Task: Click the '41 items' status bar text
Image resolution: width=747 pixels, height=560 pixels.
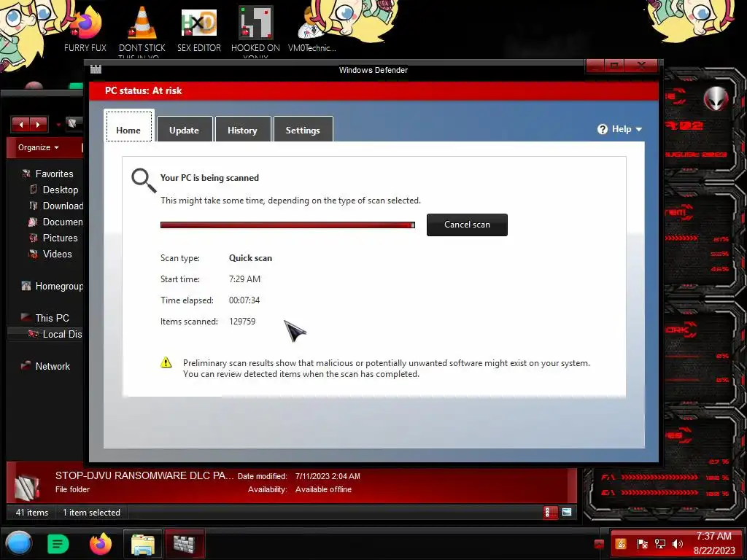Action: (32, 513)
